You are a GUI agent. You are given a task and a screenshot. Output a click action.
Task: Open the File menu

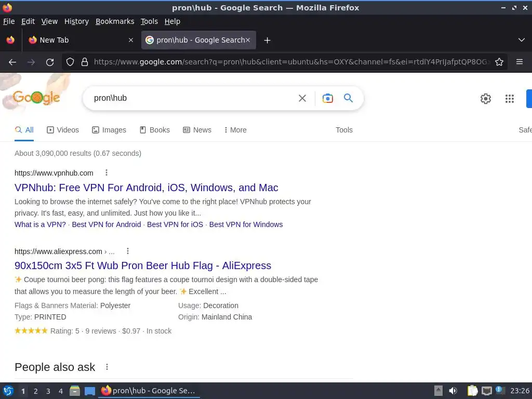click(x=9, y=21)
